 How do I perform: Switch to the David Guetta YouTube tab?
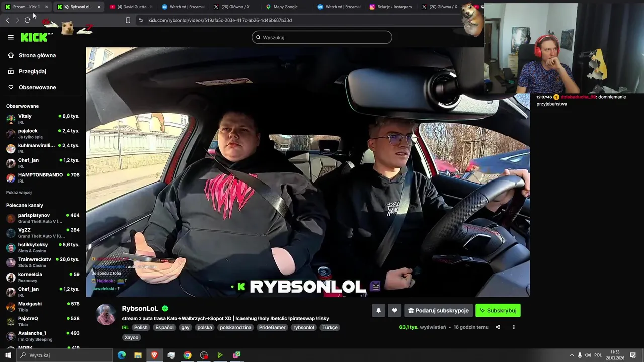coord(131,7)
